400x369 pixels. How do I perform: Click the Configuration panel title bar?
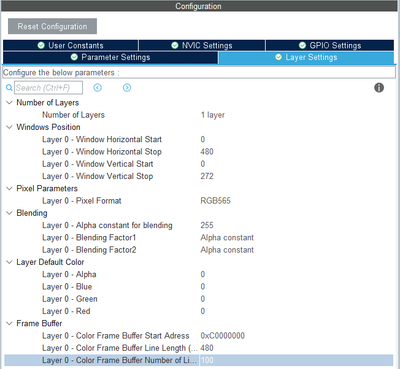tap(199, 6)
